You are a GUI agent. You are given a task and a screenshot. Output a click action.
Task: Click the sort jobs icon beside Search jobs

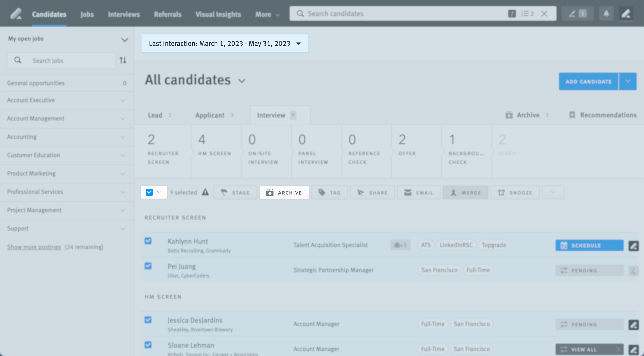(x=123, y=60)
